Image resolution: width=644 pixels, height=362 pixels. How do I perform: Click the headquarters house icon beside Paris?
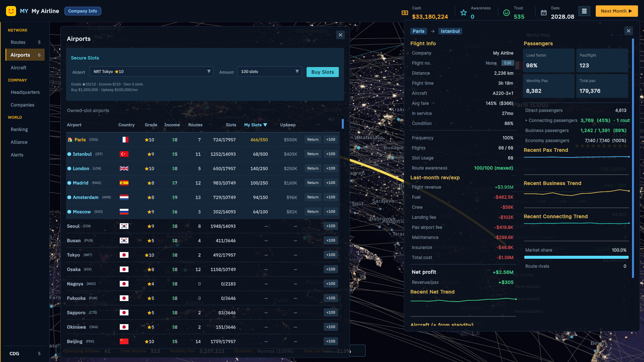point(70,139)
